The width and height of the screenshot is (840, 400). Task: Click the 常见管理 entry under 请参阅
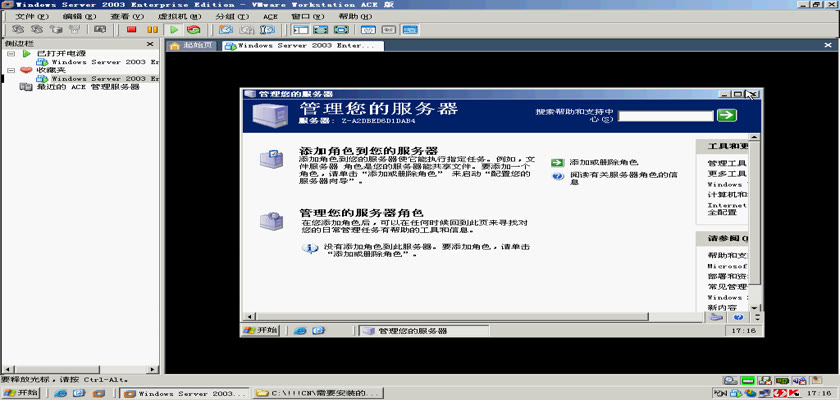tap(727, 287)
